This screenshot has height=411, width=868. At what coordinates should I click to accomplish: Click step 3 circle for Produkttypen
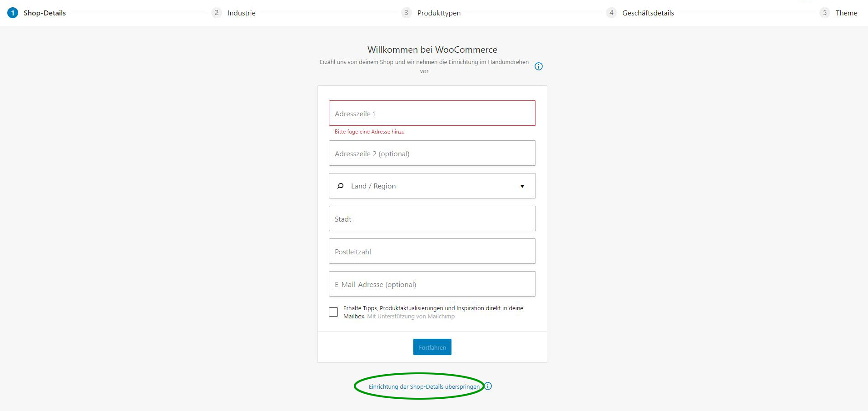coord(407,13)
